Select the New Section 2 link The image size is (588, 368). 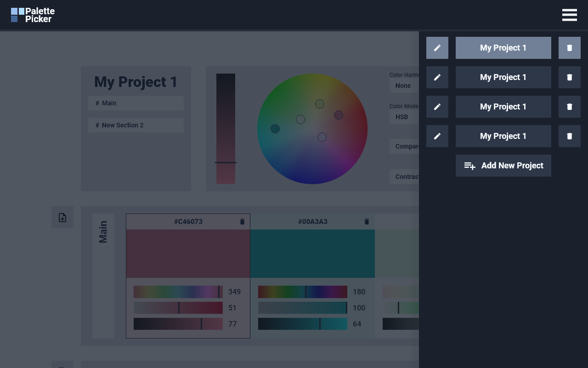pyautogui.click(x=136, y=125)
